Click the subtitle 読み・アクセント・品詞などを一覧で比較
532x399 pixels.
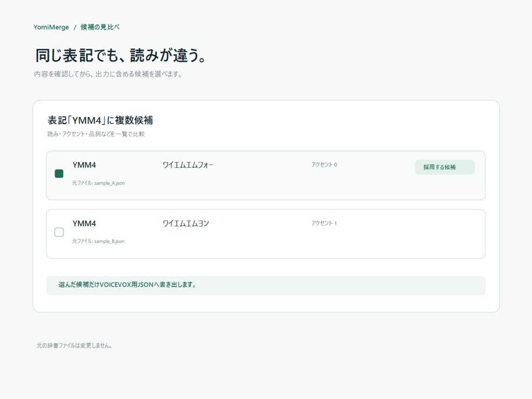click(x=96, y=134)
